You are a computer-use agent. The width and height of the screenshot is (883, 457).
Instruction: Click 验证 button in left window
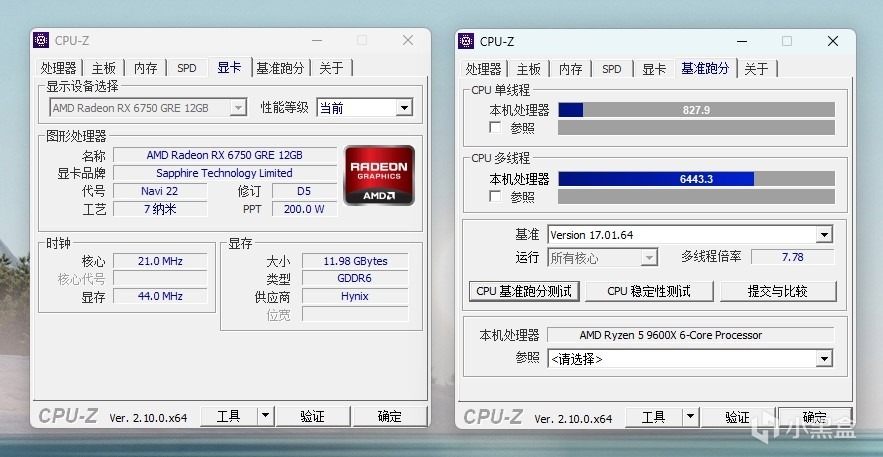point(313,416)
